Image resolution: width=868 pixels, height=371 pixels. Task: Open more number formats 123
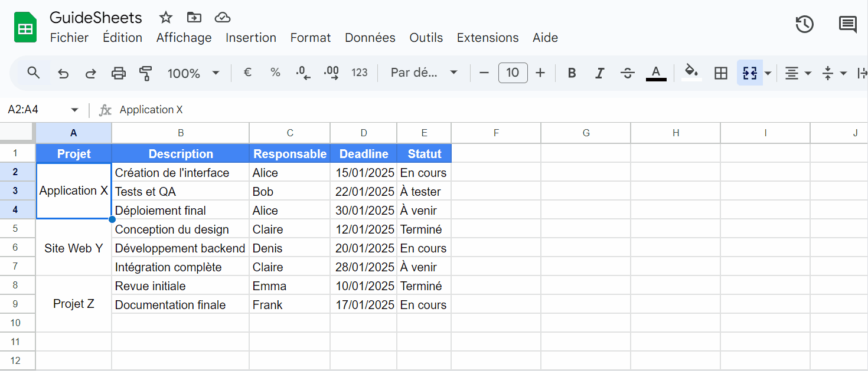tap(360, 73)
